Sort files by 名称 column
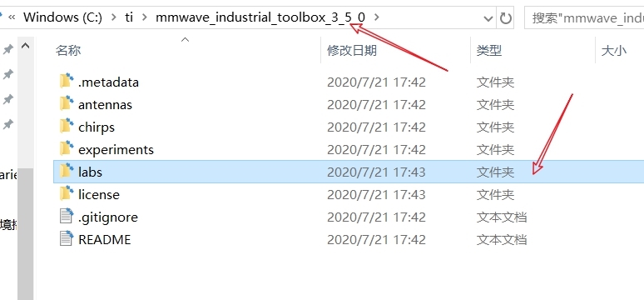Viewport: 644px width, 300px height. click(x=68, y=51)
